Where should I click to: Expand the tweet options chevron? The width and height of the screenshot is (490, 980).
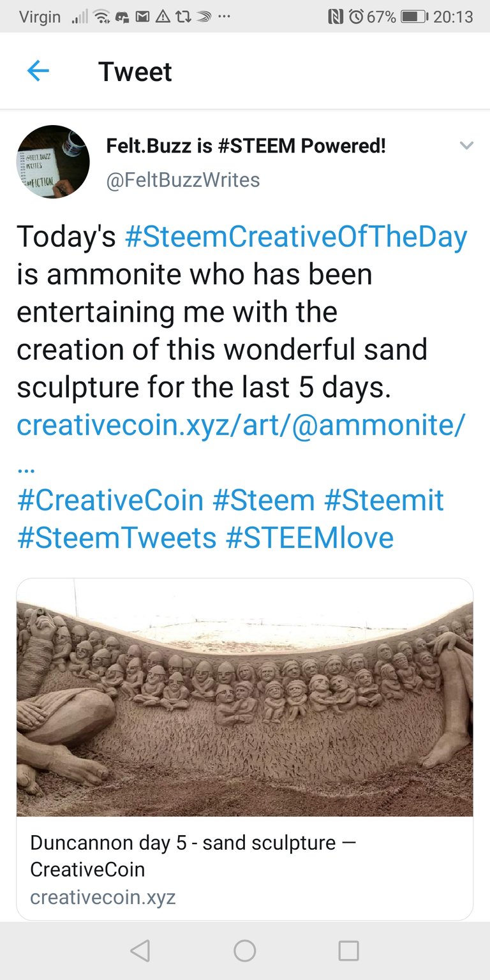(x=466, y=146)
